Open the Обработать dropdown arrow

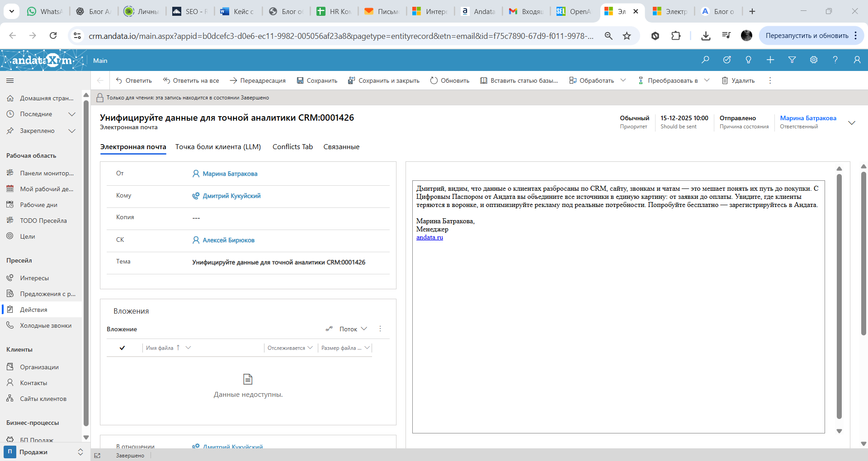pos(623,80)
